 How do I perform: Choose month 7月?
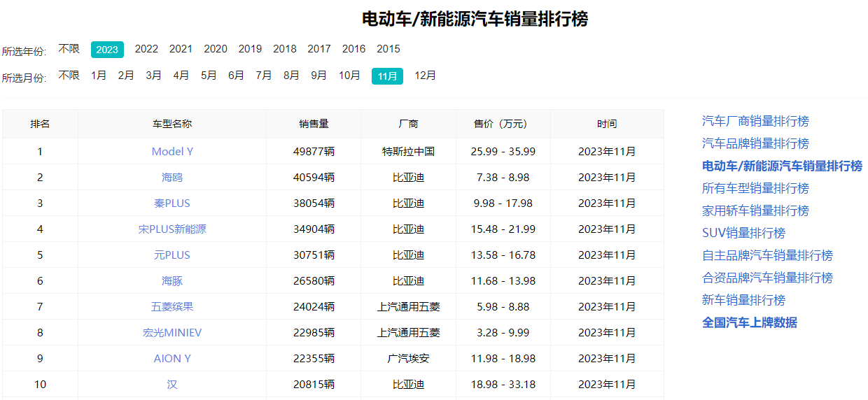click(264, 76)
